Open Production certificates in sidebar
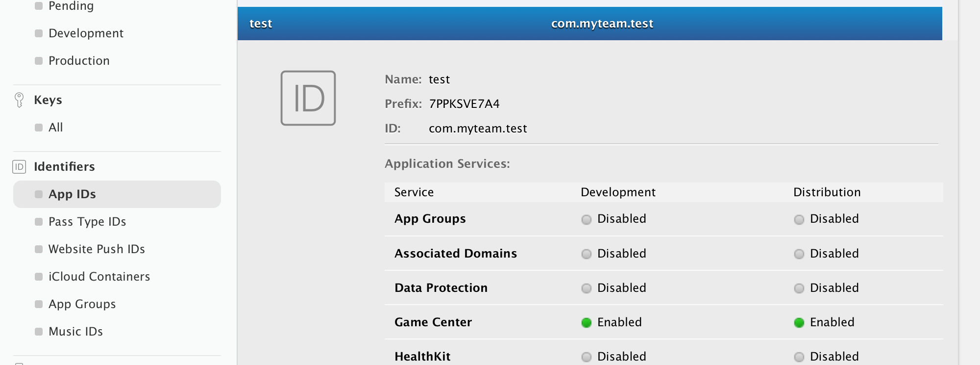This screenshot has width=980, height=365. point(79,61)
